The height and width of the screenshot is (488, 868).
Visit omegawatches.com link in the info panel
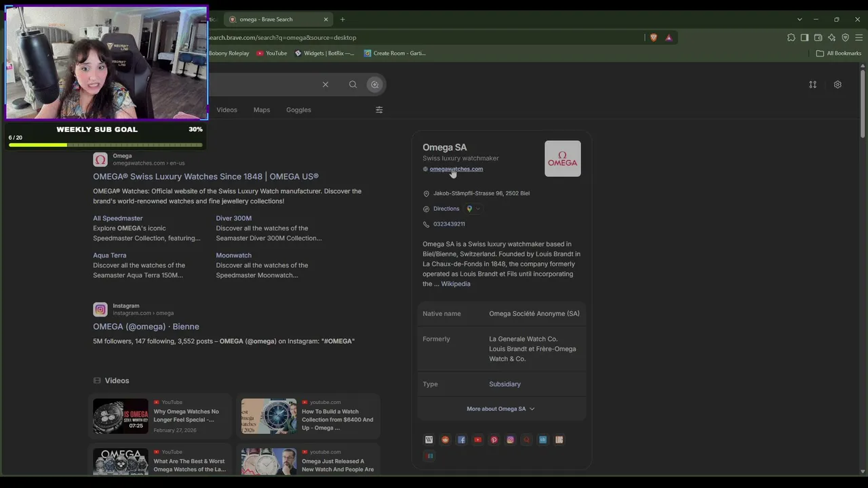click(x=456, y=169)
